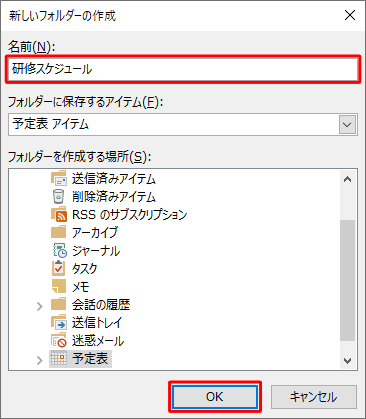
Task: Select the RSS のサブスクリプション label
Action: 130,215
